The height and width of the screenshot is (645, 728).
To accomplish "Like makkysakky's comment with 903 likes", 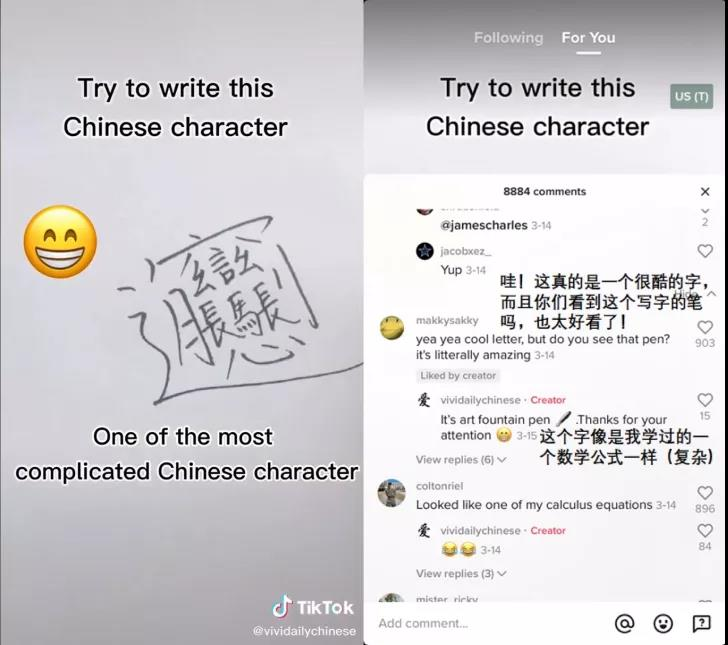I will pos(705,328).
